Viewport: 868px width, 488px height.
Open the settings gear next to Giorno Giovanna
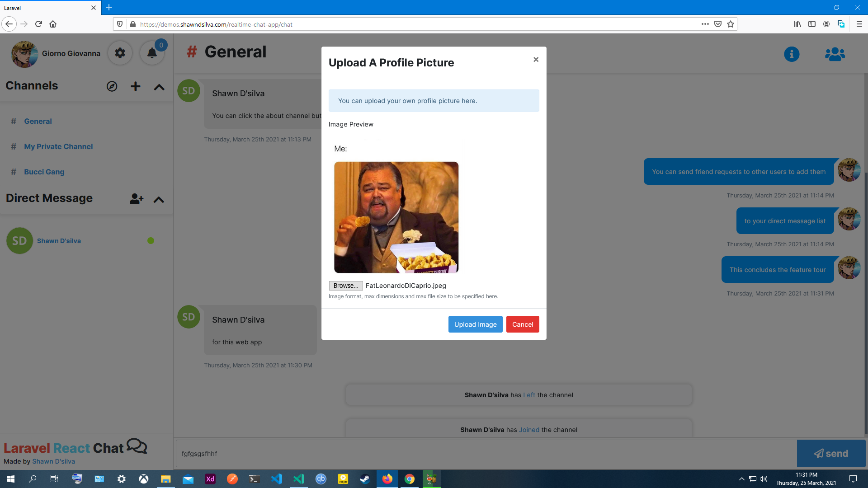(x=120, y=53)
